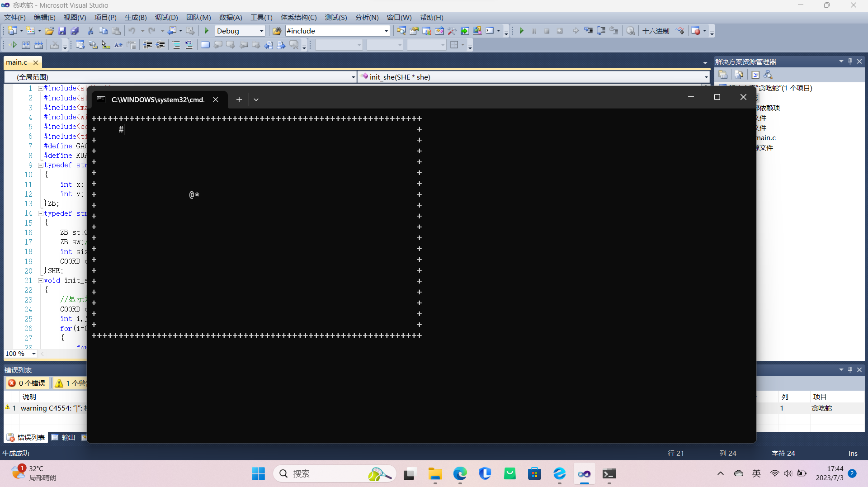
Task: Toggle the 十六进制 hexadecimal display button
Action: pyautogui.click(x=656, y=31)
